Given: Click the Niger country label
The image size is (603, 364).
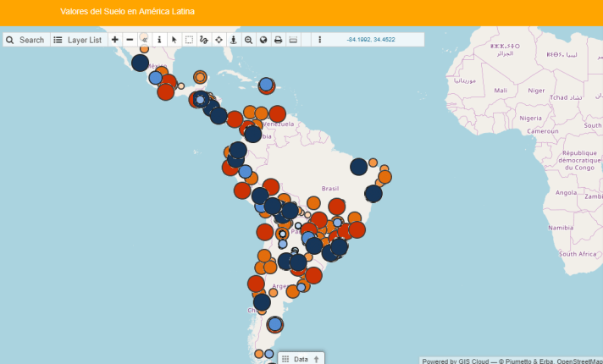Looking at the screenshot, I should click(536, 91).
